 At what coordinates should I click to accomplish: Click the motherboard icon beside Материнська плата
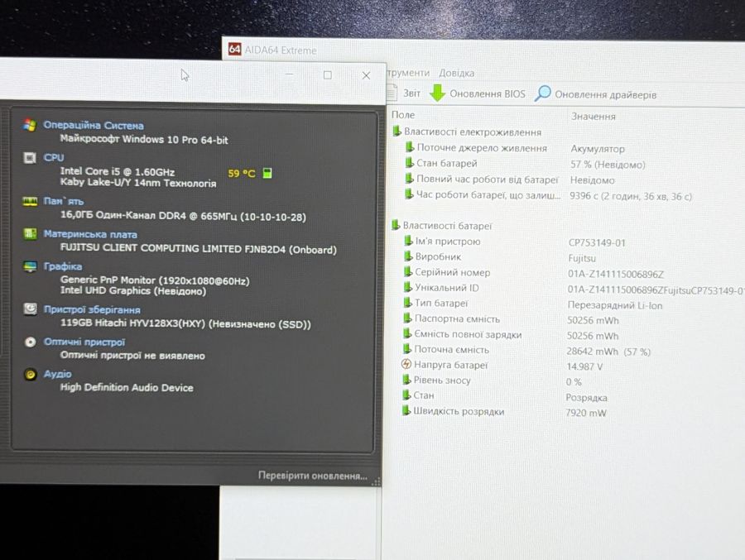[x=30, y=234]
